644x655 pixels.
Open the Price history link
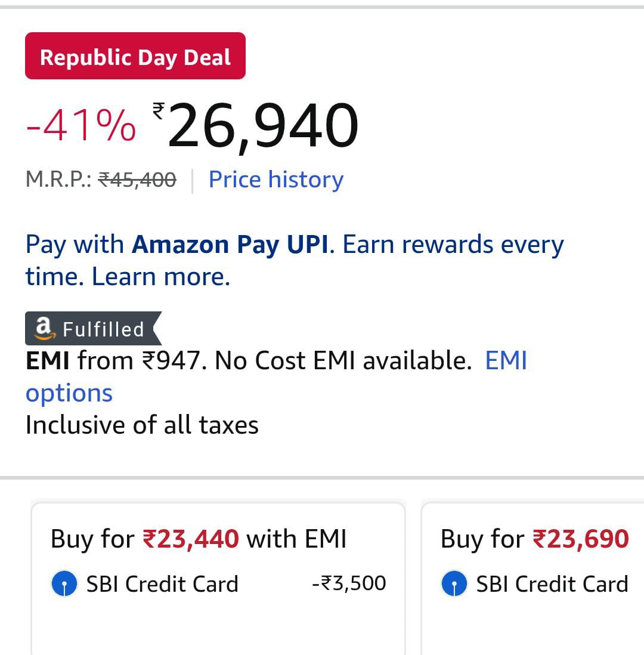[x=275, y=180]
